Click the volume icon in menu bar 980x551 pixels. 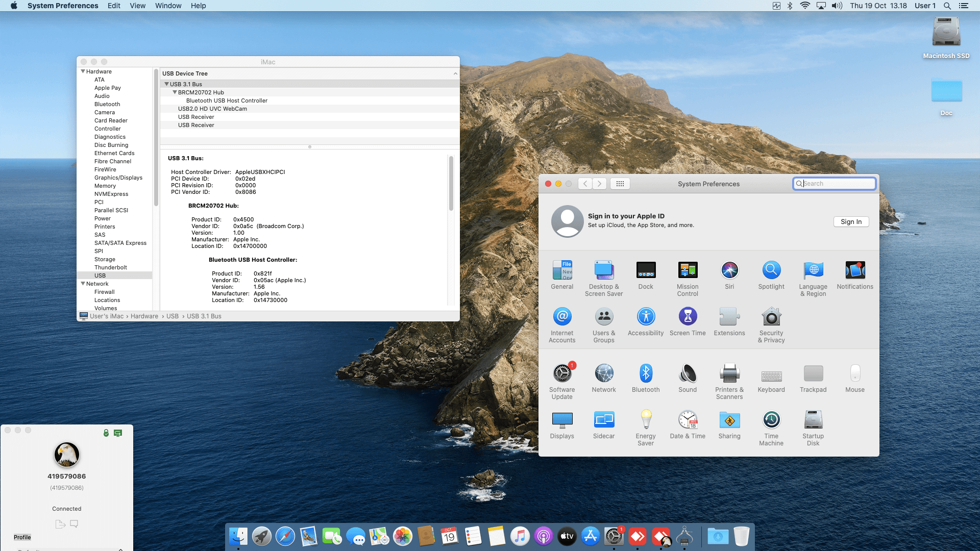837,6
